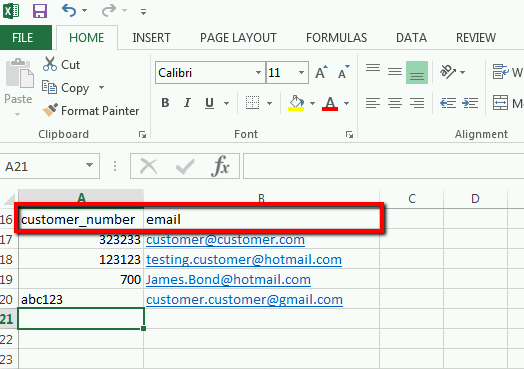
Task: Switch to the DATA tab
Action: (x=411, y=38)
